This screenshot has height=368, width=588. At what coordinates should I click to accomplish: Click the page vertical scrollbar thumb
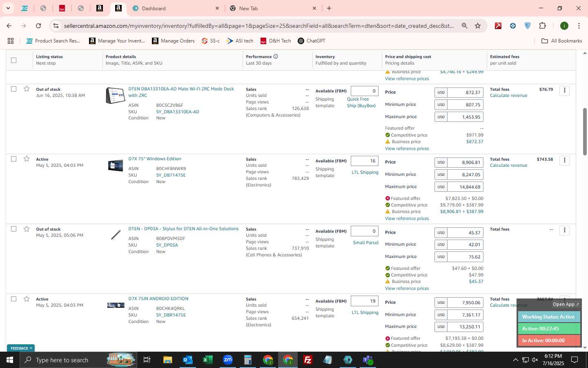tap(585, 132)
